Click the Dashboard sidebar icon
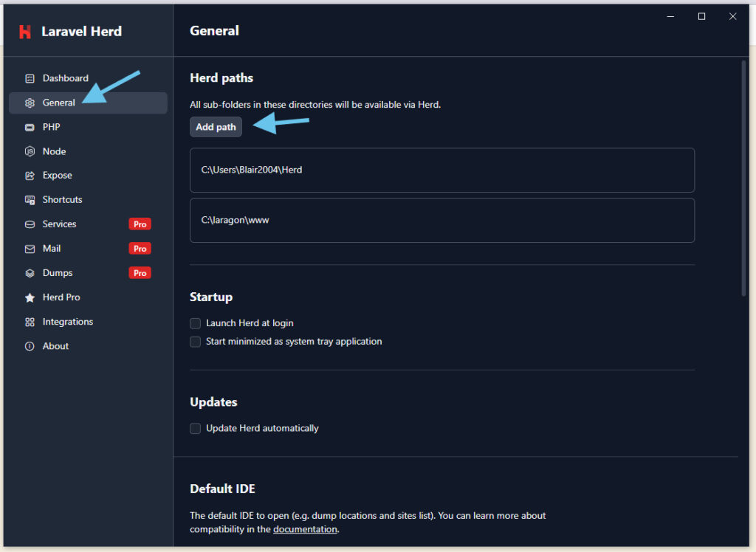 pyautogui.click(x=30, y=78)
